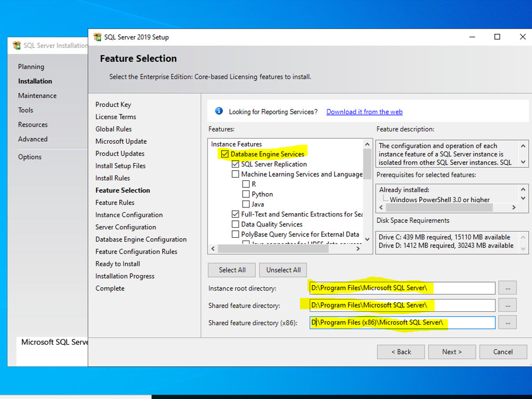532x399 pixels.
Task: Uncheck Database Engine Services
Action: click(225, 153)
